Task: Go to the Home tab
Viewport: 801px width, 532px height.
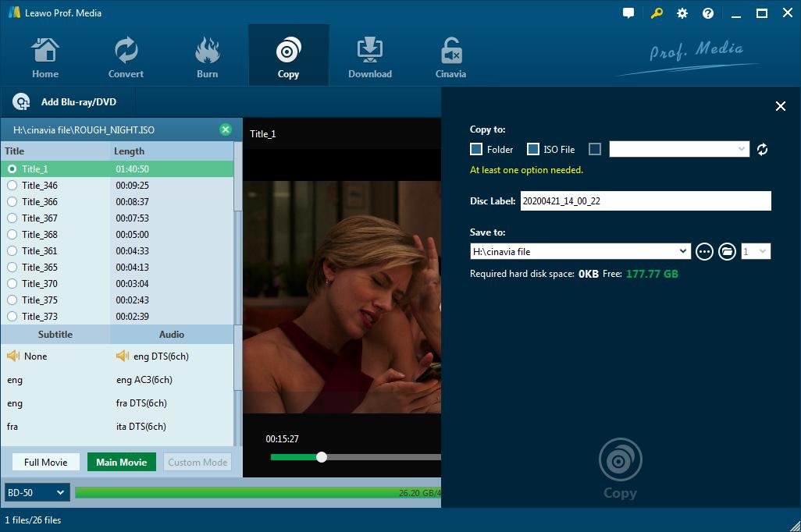Action: 45,57
